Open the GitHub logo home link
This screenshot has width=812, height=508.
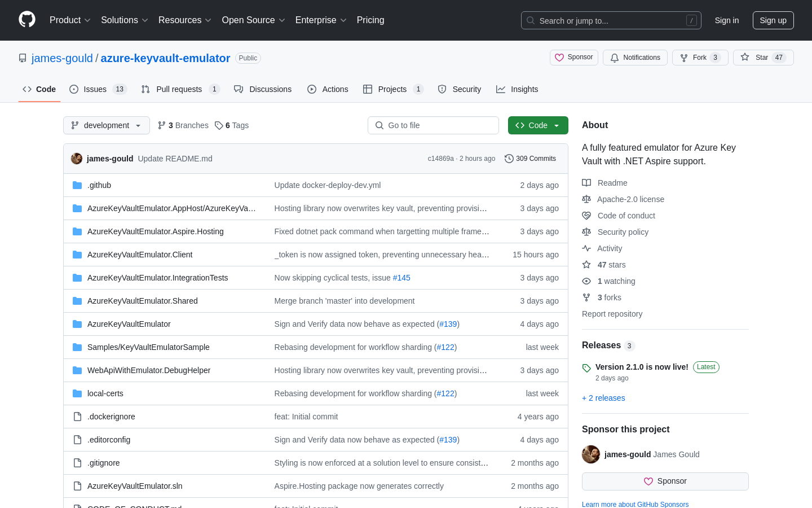tap(27, 20)
